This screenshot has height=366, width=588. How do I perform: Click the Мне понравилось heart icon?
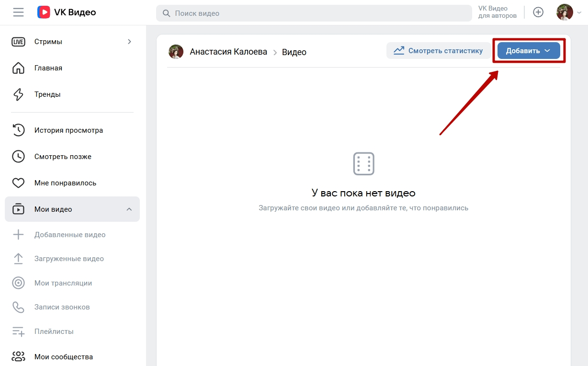(x=18, y=183)
